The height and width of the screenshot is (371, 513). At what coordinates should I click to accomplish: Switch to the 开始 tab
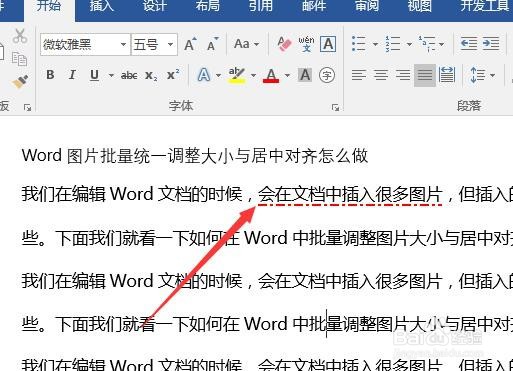point(49,6)
